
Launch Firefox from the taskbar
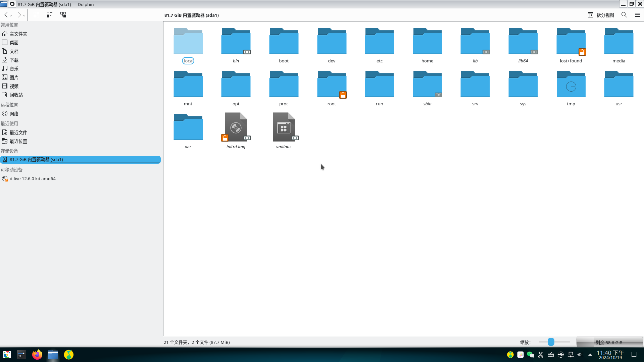(37, 355)
